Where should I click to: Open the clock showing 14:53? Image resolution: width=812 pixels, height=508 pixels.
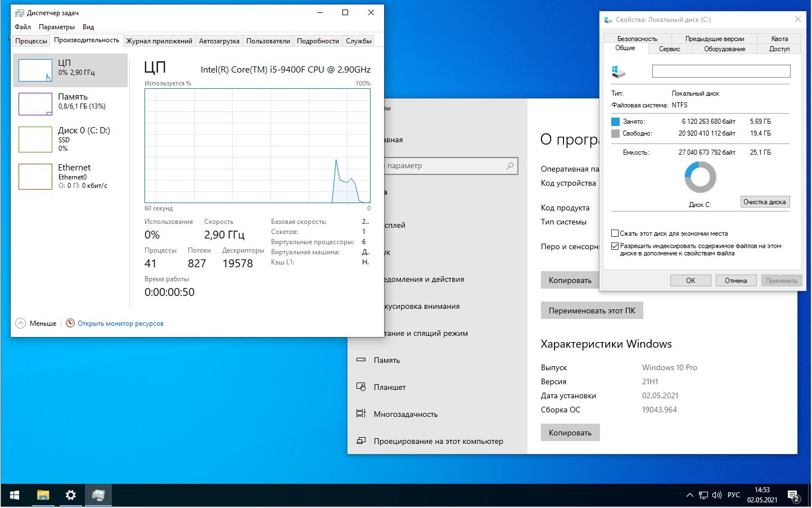pos(762,495)
